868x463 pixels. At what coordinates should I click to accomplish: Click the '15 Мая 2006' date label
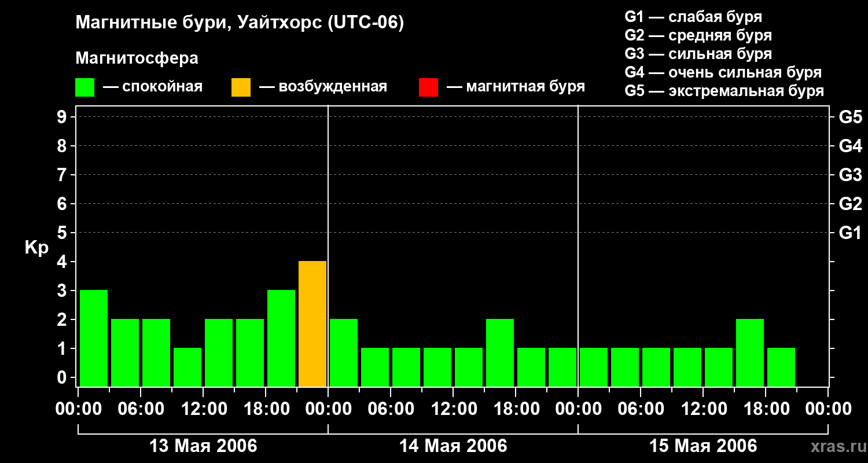[x=703, y=446]
